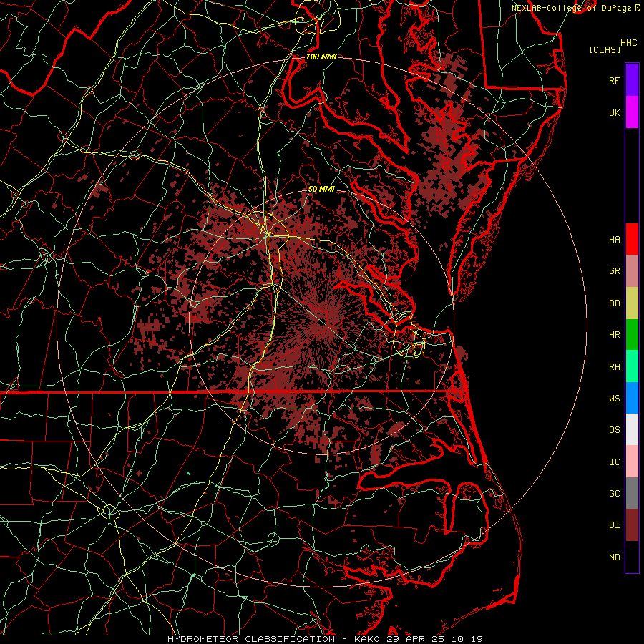This screenshot has width=644, height=644.
Task: Click the UK legend label
Action: pyautogui.click(x=614, y=112)
